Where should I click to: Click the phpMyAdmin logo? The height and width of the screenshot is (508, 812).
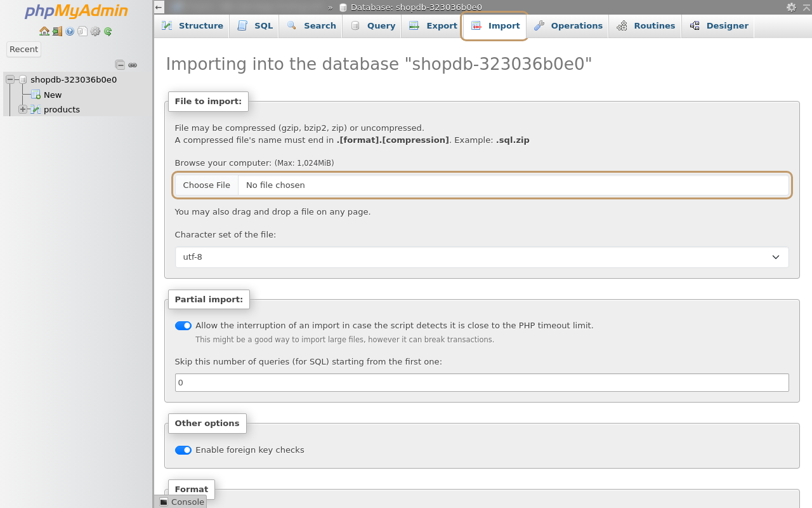[76, 11]
